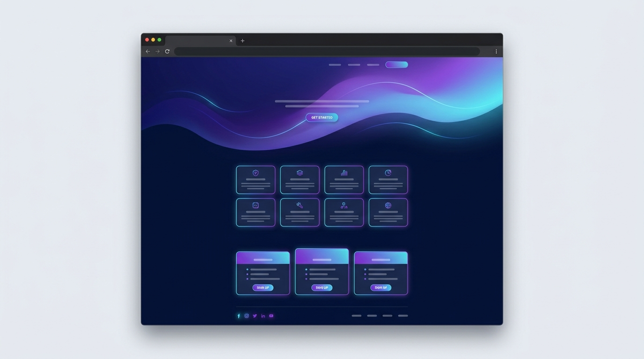Viewport: 644px width, 359px height.
Task: Open the Facebook link in footer
Action: [x=239, y=316]
